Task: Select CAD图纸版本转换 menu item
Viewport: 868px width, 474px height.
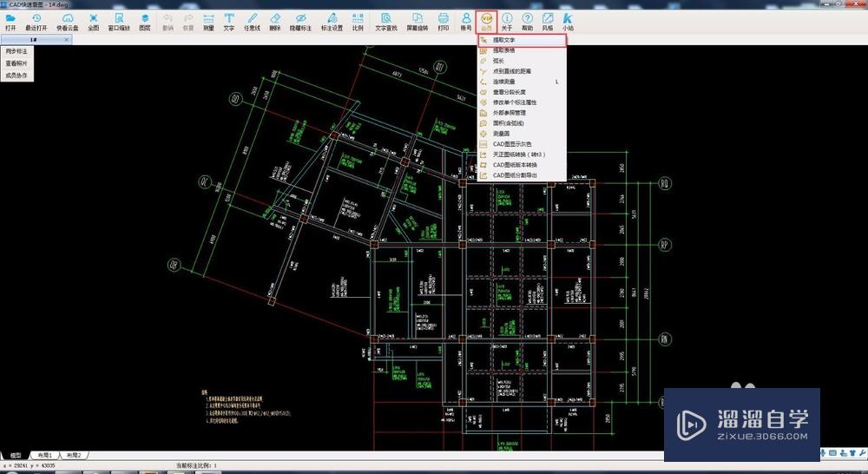Action: coord(522,165)
